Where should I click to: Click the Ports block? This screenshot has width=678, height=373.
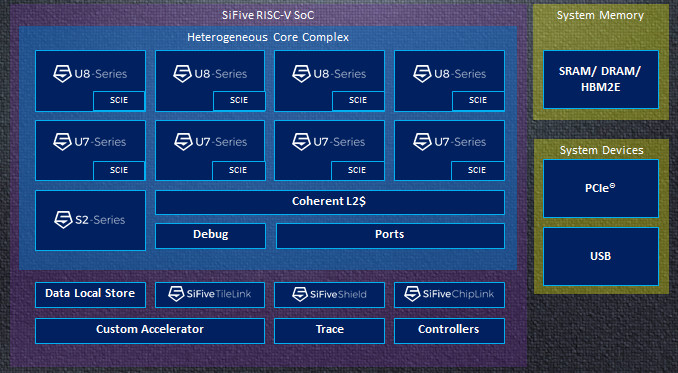point(390,236)
